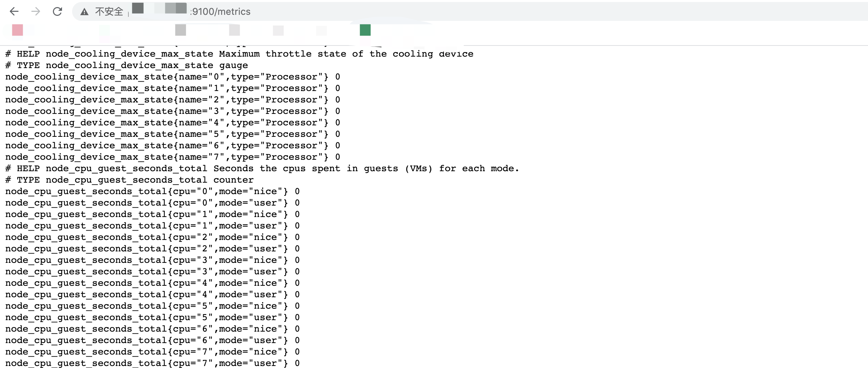Viewport: 868px width, 368px height.
Task: Open the bookmark with the pink favicon
Action: pyautogui.click(x=17, y=30)
